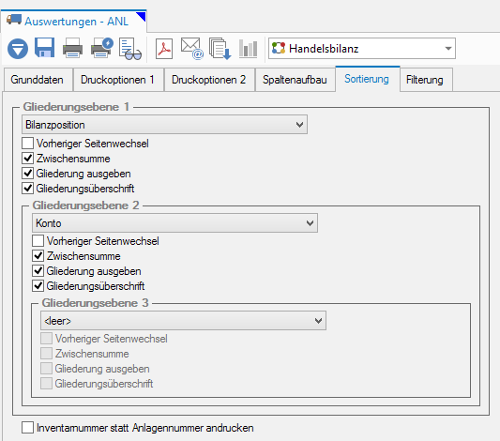The image size is (500, 441).
Task: Switch to the Filterung tab
Action: click(x=425, y=80)
